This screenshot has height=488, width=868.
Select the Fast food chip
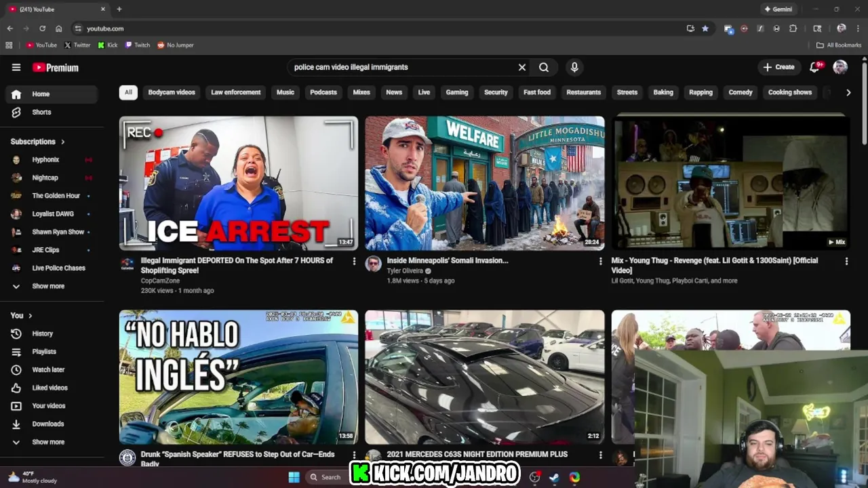pos(537,92)
